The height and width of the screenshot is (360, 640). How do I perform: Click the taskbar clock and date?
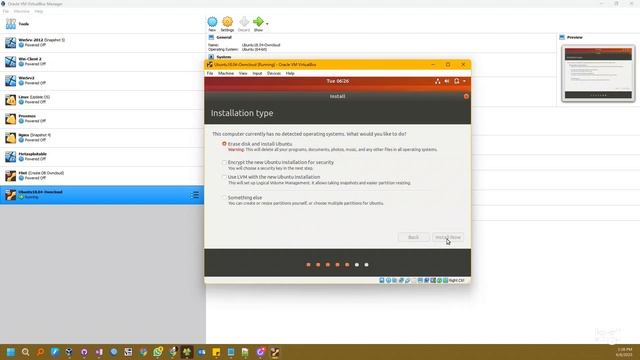click(624, 352)
